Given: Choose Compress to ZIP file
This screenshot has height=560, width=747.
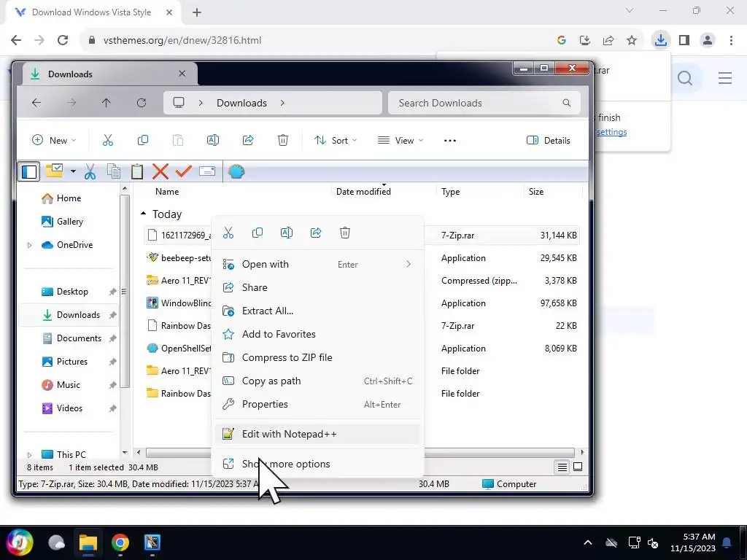Looking at the screenshot, I should [317, 357].
